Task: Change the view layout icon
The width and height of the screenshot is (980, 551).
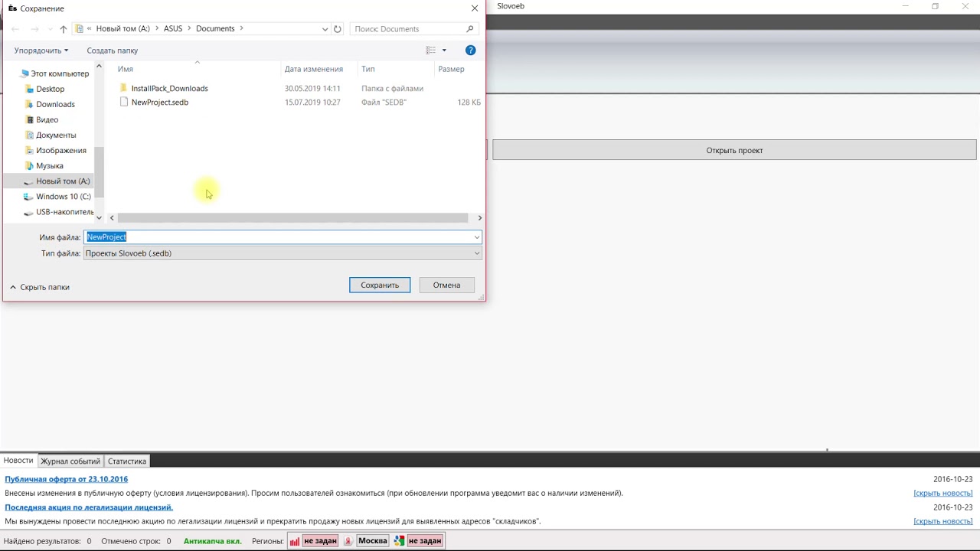Action: point(431,51)
